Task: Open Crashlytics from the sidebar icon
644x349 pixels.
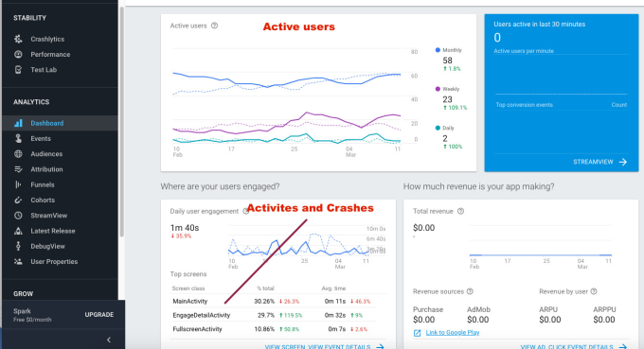Action: (x=18, y=39)
